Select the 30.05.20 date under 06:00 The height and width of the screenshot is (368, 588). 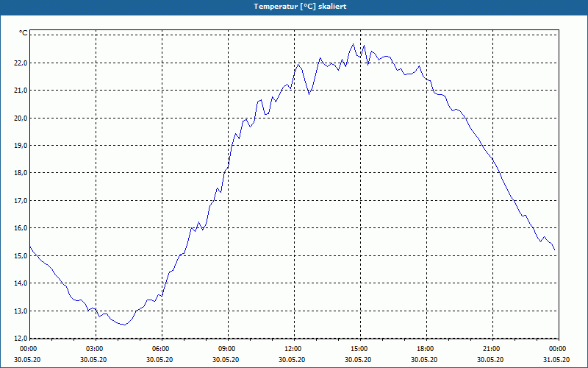[159, 360]
